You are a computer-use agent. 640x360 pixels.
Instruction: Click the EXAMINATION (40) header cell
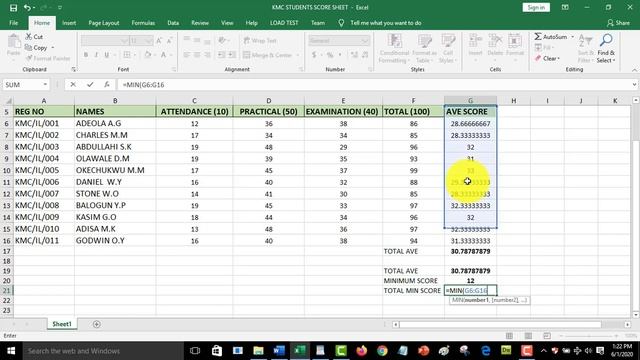pyautogui.click(x=343, y=111)
